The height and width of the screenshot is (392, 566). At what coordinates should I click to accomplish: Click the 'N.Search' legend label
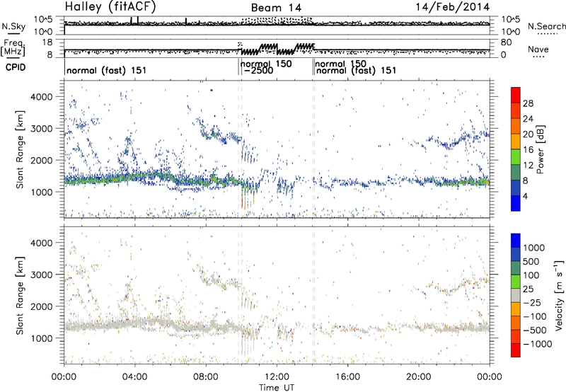pyautogui.click(x=547, y=26)
